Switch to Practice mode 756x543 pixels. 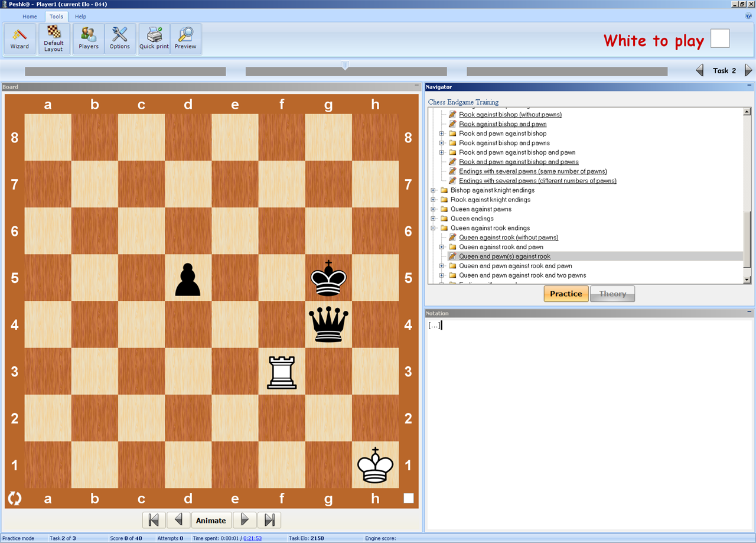click(566, 294)
